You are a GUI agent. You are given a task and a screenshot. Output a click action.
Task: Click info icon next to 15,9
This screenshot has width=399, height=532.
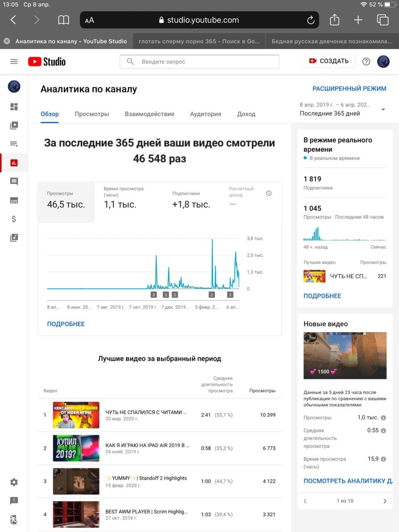pyautogui.click(x=383, y=459)
